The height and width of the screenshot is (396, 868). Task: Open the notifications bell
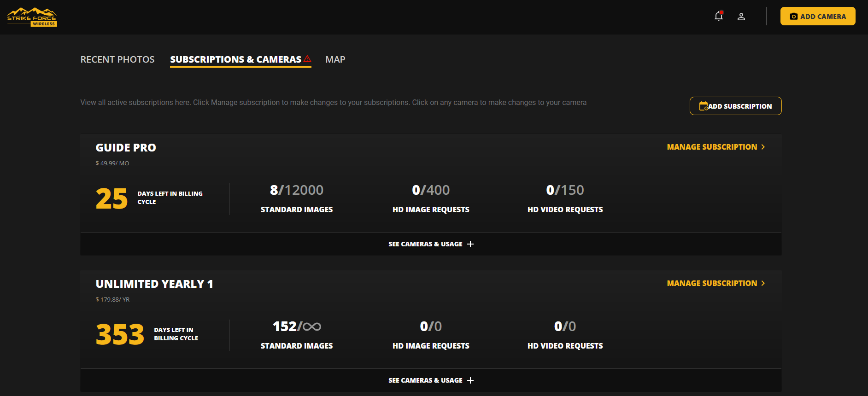pyautogui.click(x=718, y=17)
